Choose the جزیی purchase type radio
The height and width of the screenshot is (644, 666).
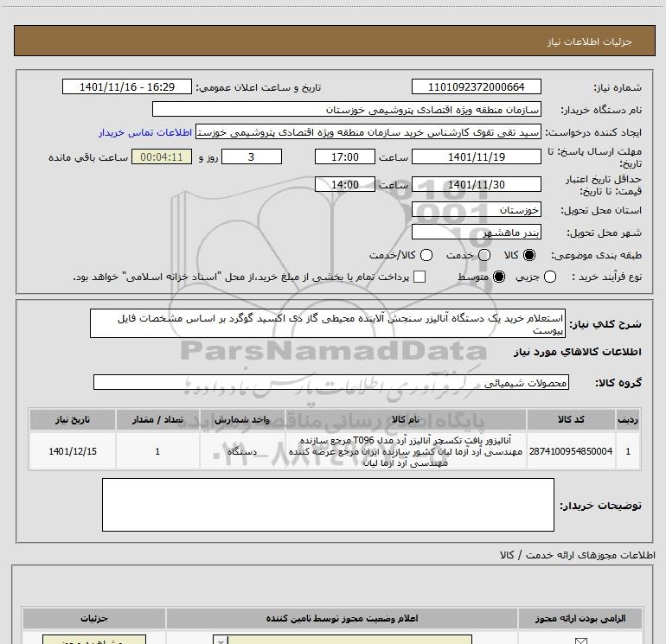point(550,277)
